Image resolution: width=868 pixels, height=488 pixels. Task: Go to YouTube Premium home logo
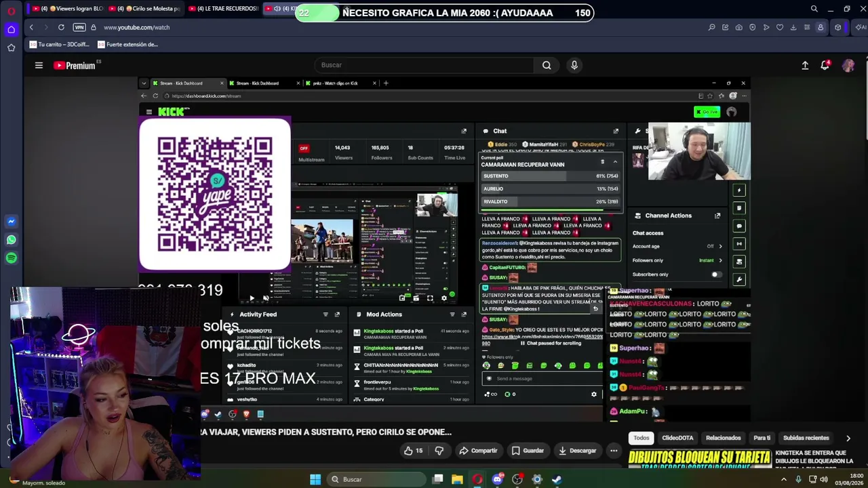point(75,66)
